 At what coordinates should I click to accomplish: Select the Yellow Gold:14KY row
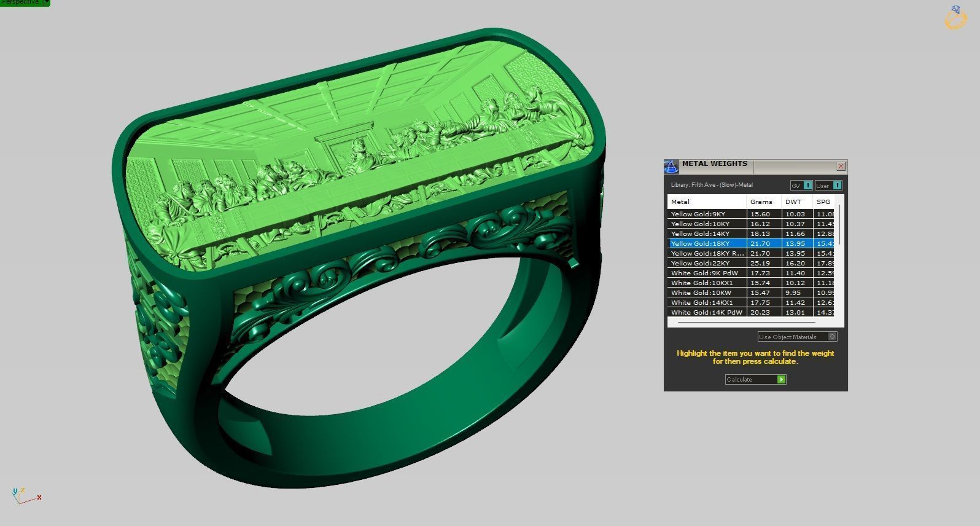(x=752, y=234)
